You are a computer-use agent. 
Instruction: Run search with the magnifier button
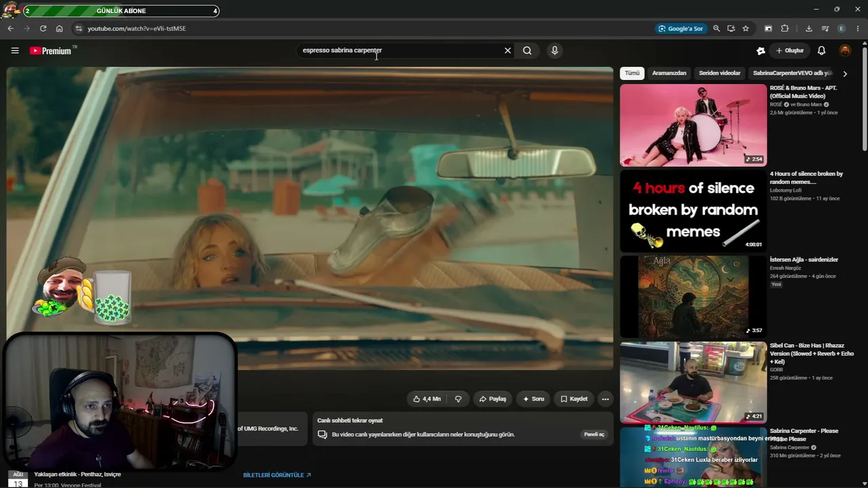[x=527, y=51]
